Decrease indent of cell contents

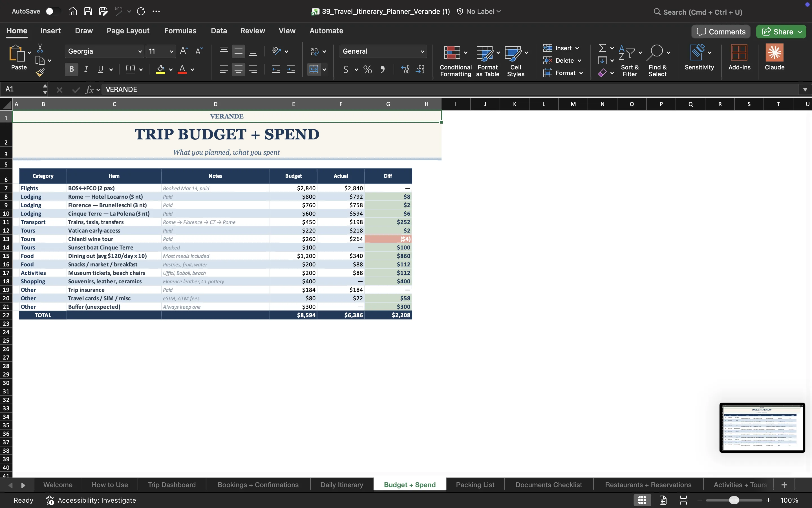point(276,69)
